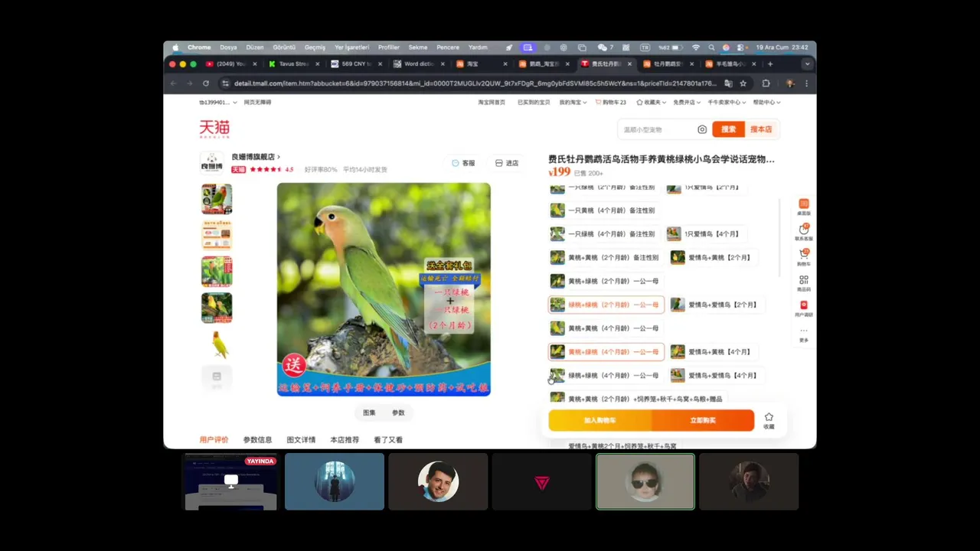Select option 一只黄桃（4个月龄）备注性别
Screen dimensions: 980x551
[603, 210]
